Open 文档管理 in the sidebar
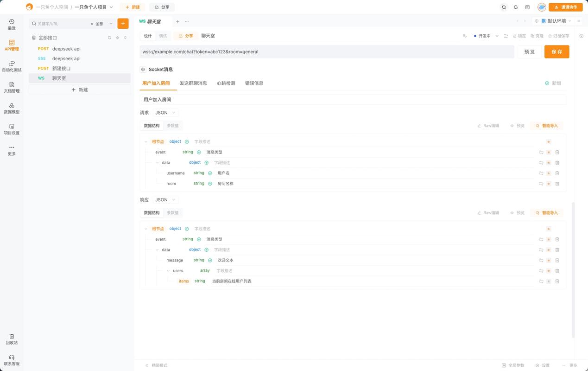Image resolution: width=588 pixels, height=371 pixels. (x=12, y=87)
